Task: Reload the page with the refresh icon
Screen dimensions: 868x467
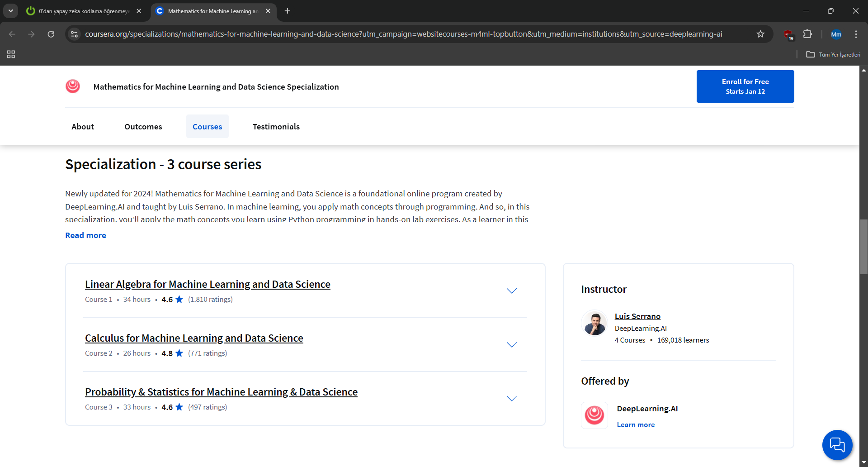Action: point(51,34)
